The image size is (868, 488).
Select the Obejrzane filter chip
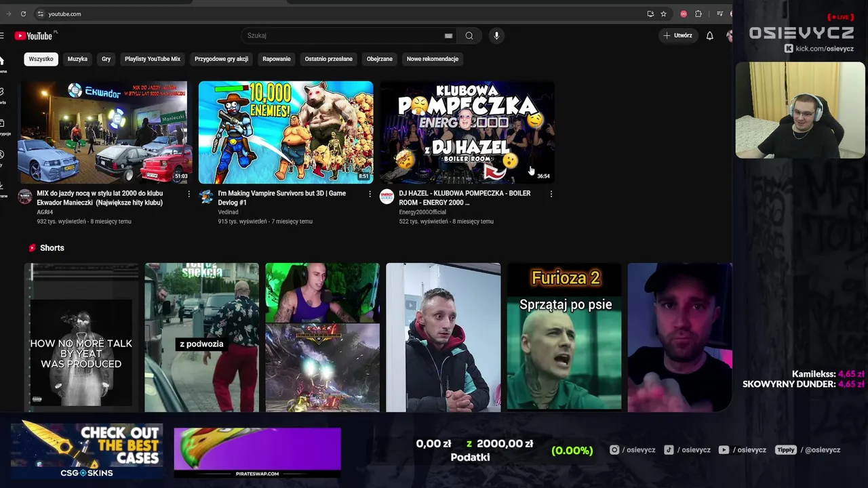pos(380,59)
